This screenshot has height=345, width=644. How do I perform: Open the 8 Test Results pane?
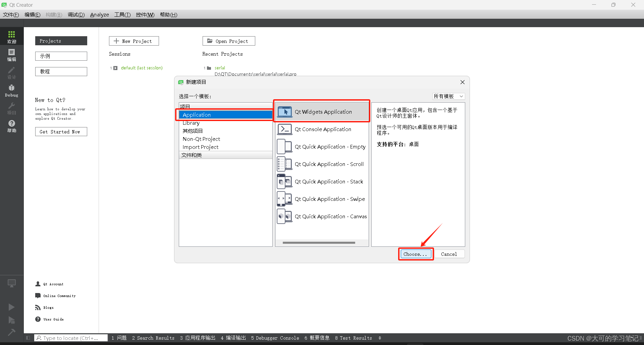pyautogui.click(x=354, y=338)
